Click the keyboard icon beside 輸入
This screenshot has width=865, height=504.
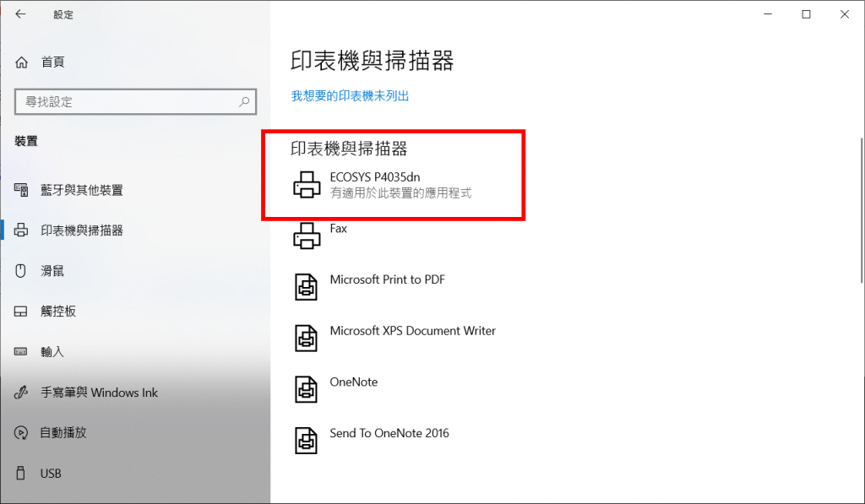pyautogui.click(x=20, y=352)
